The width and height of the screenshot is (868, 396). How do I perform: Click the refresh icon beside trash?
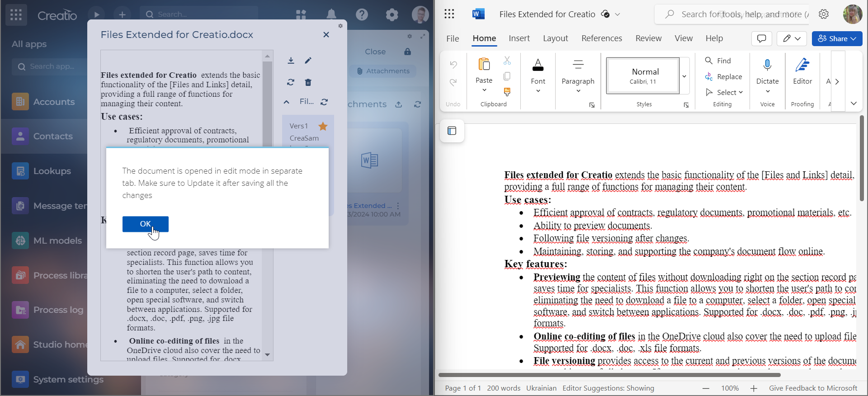291,82
